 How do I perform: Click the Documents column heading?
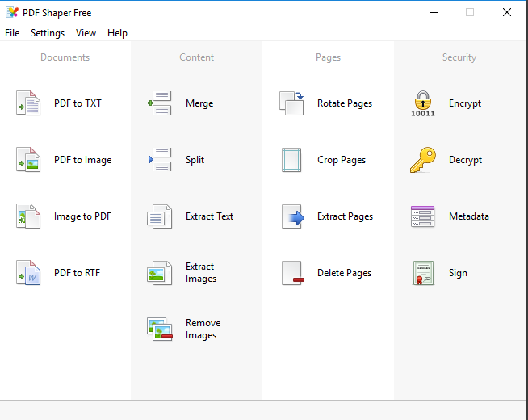(65, 57)
